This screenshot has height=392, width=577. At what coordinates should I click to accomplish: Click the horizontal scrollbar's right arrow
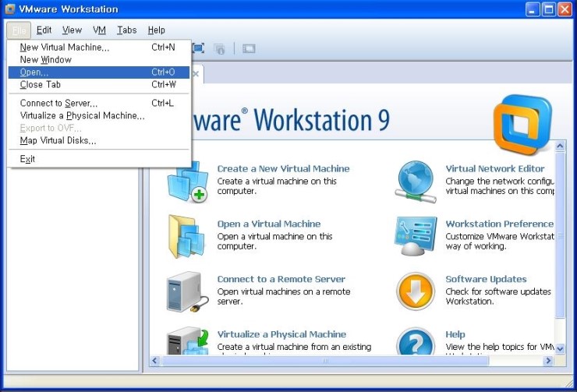tap(548, 361)
